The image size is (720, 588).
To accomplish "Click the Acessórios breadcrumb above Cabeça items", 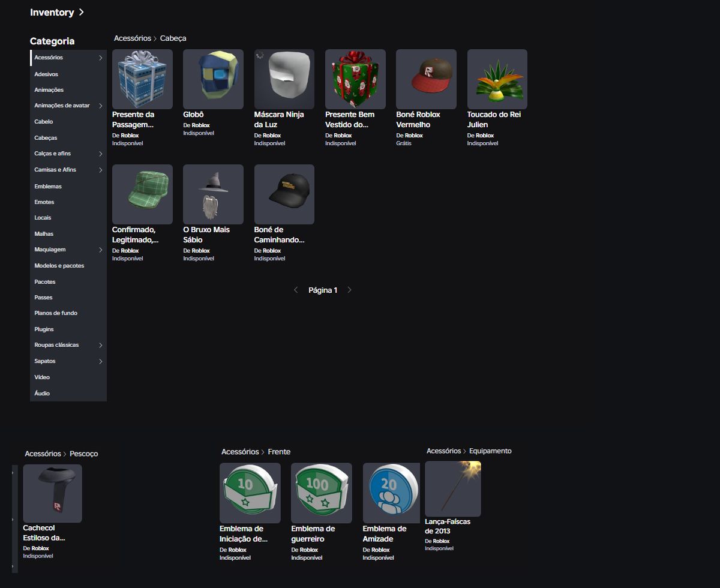I will 133,38.
